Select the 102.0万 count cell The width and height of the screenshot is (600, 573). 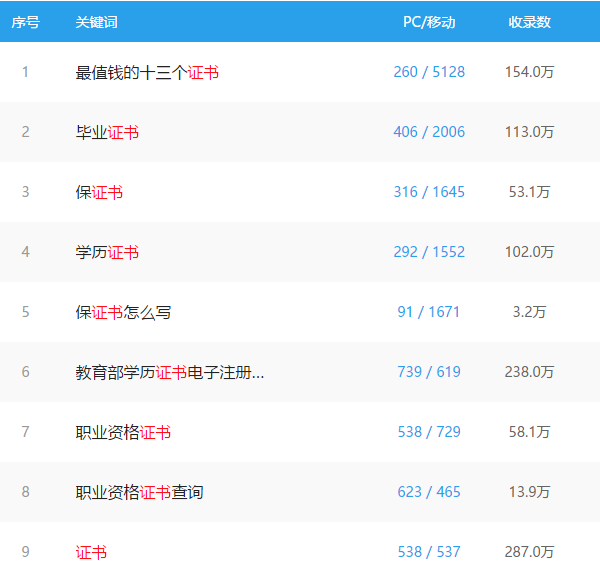tap(530, 252)
